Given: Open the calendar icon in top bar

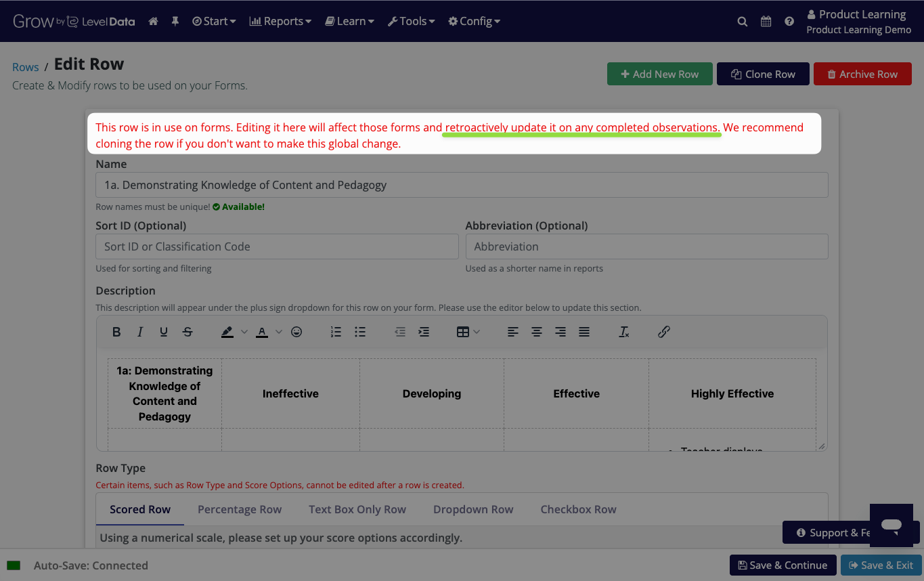Looking at the screenshot, I should tap(766, 21).
